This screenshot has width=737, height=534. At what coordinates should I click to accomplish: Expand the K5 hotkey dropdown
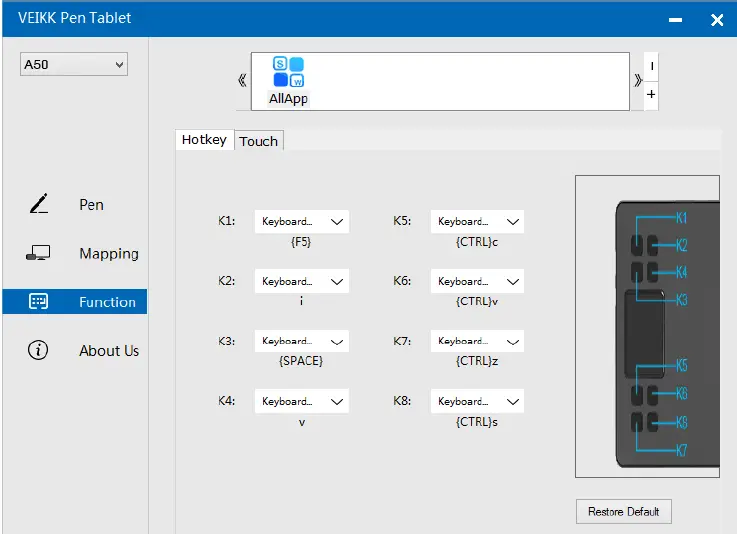477,222
